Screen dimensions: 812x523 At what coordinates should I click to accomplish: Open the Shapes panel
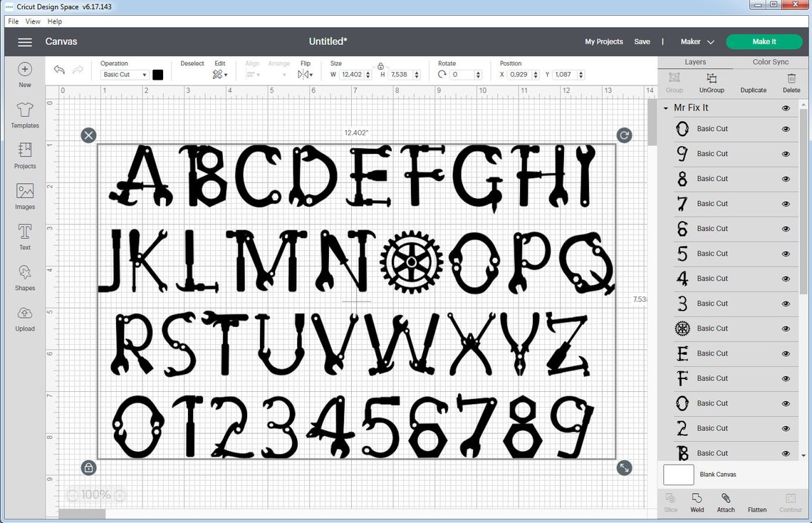pyautogui.click(x=24, y=276)
